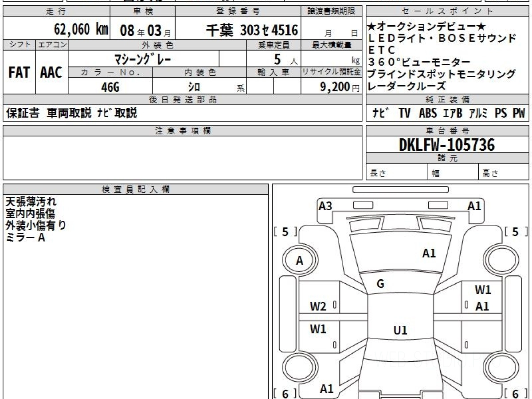Click the 注意事項欄 header

pos(183,130)
